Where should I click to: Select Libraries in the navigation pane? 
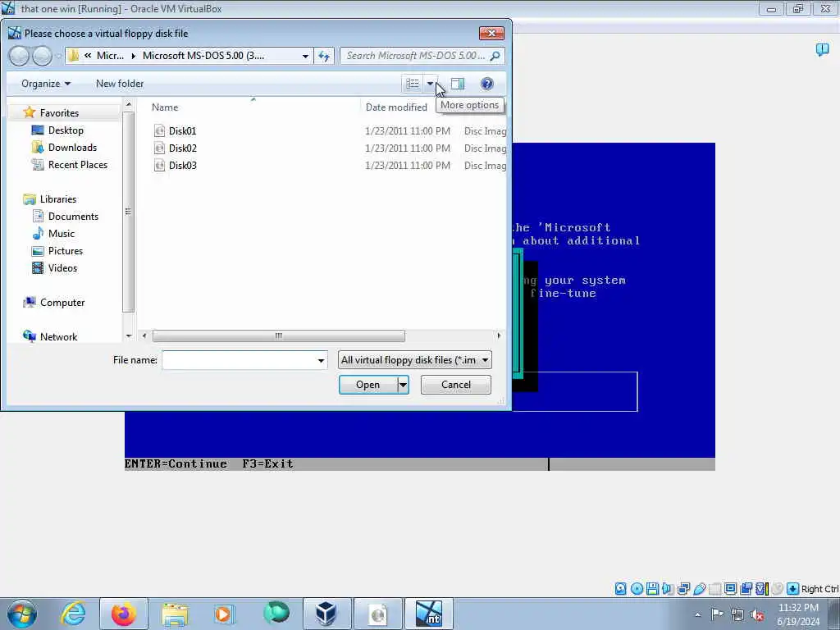58,199
